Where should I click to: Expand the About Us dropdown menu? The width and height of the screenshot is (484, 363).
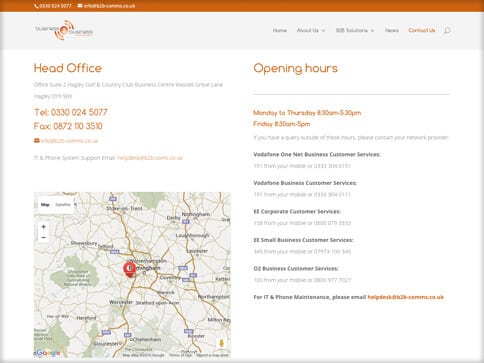click(311, 30)
